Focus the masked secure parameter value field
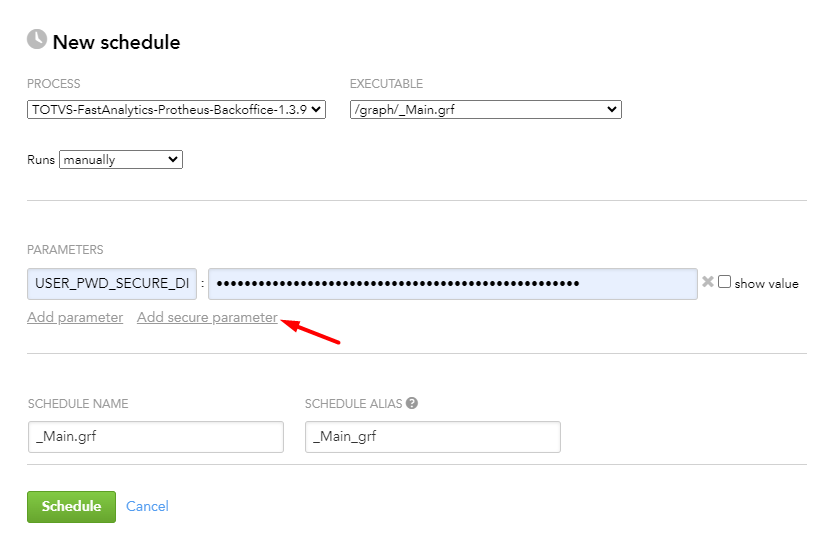Viewport: 832px width, 546px height. [x=452, y=284]
